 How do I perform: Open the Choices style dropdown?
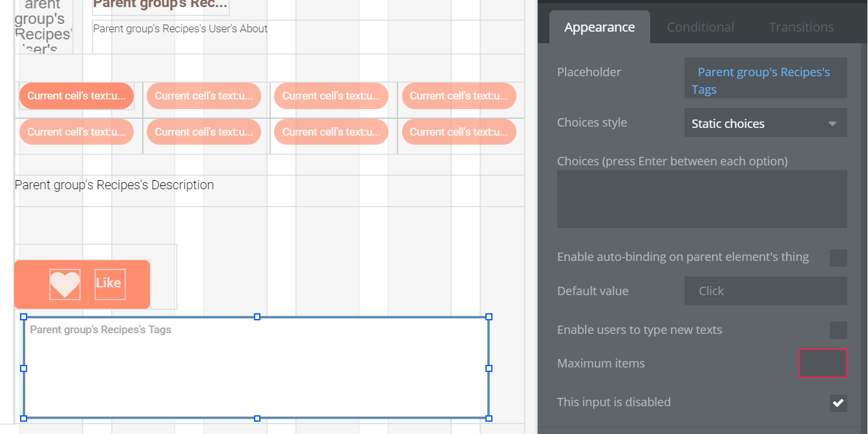click(765, 123)
